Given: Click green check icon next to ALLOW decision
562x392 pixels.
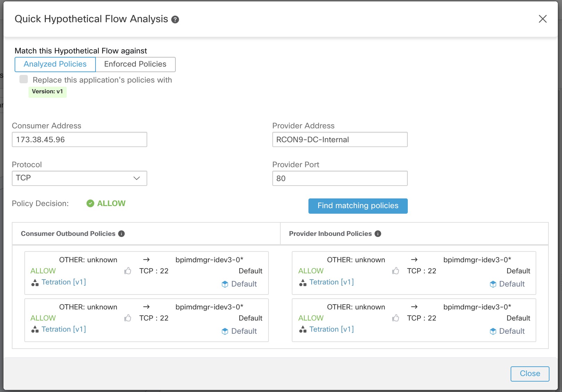Looking at the screenshot, I should (90, 203).
